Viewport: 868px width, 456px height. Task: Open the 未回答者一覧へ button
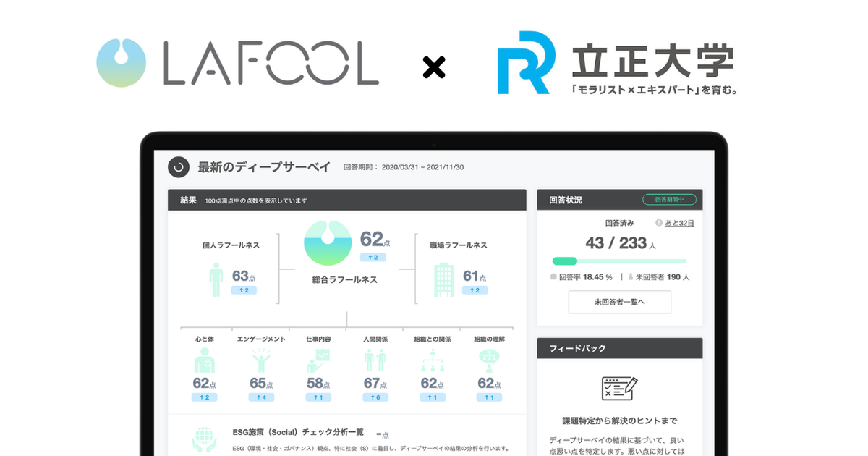620,302
